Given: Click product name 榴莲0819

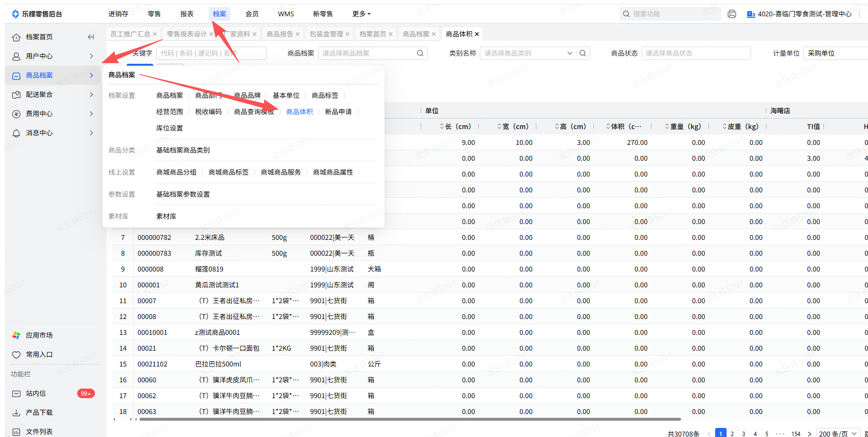Looking at the screenshot, I should click(x=209, y=269).
